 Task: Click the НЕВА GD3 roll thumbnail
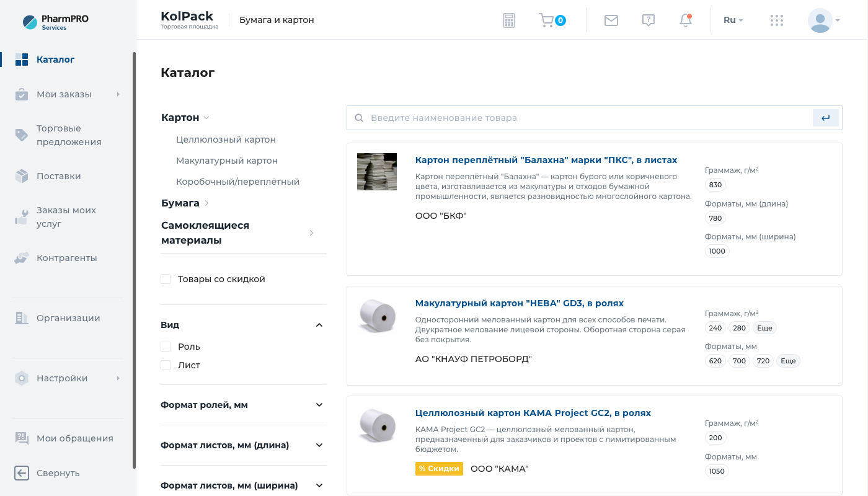point(377,315)
